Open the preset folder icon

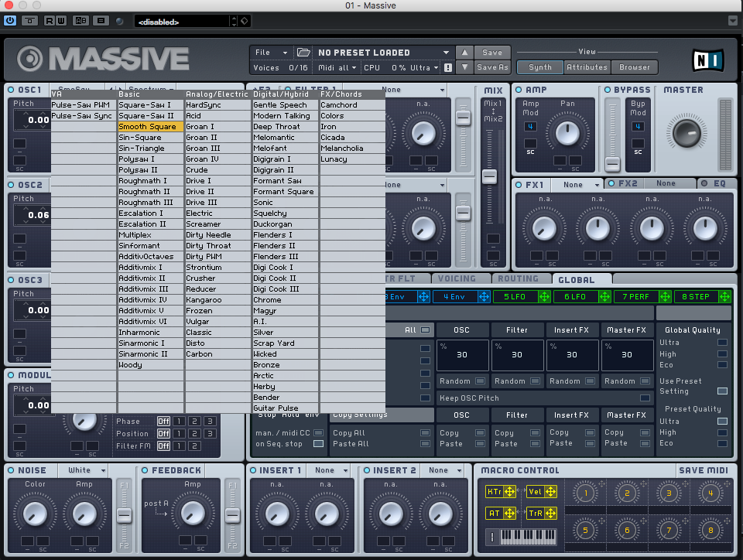pos(303,52)
